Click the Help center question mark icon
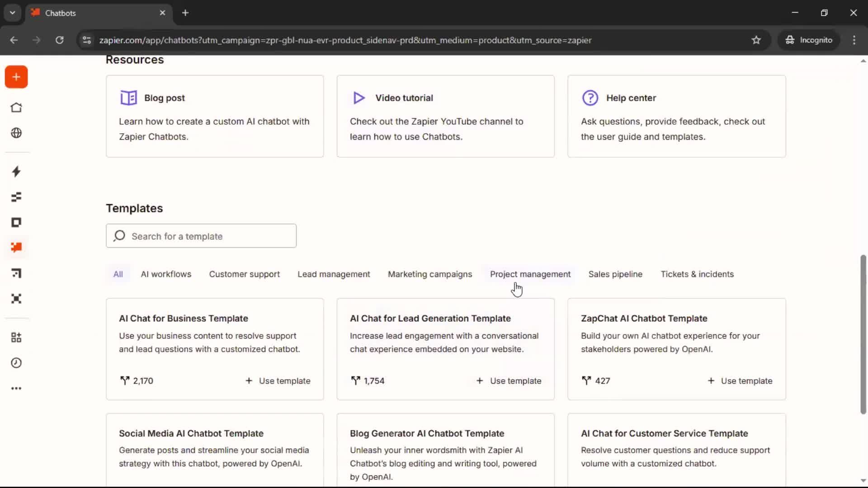The width and height of the screenshot is (868, 488). coord(590,98)
